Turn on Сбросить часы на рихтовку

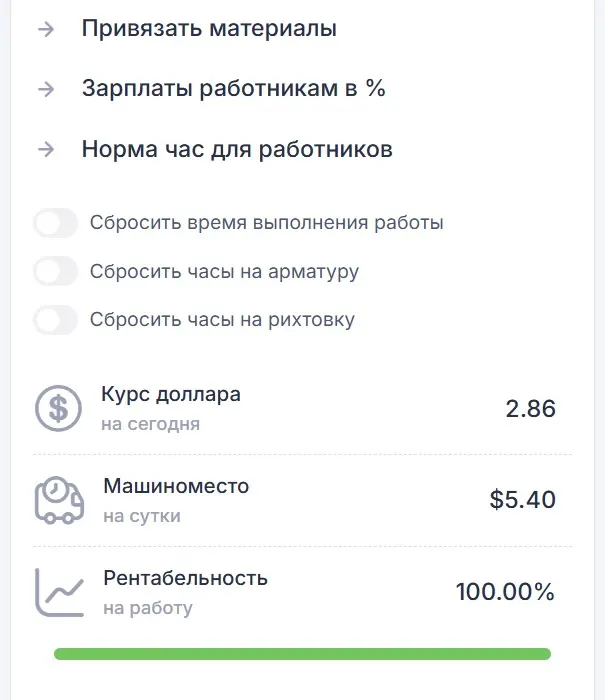coord(55,320)
